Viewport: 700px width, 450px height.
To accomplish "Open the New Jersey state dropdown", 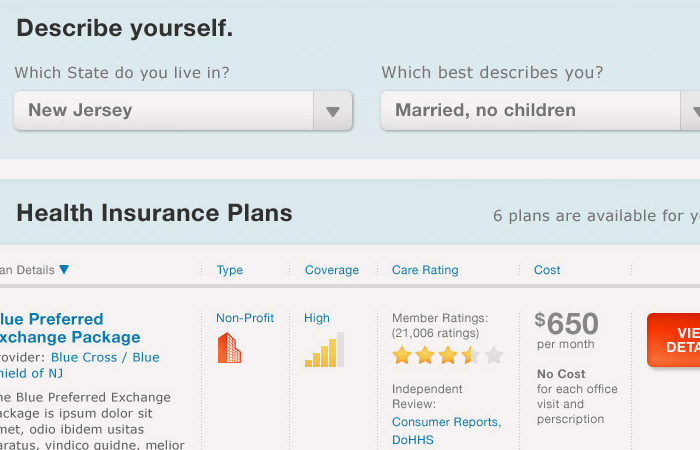I will point(183,111).
